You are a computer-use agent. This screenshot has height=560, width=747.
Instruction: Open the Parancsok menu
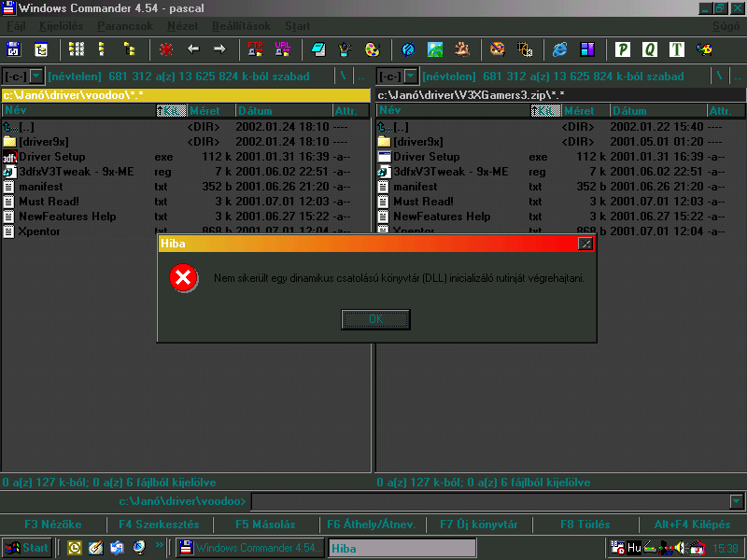(x=124, y=26)
